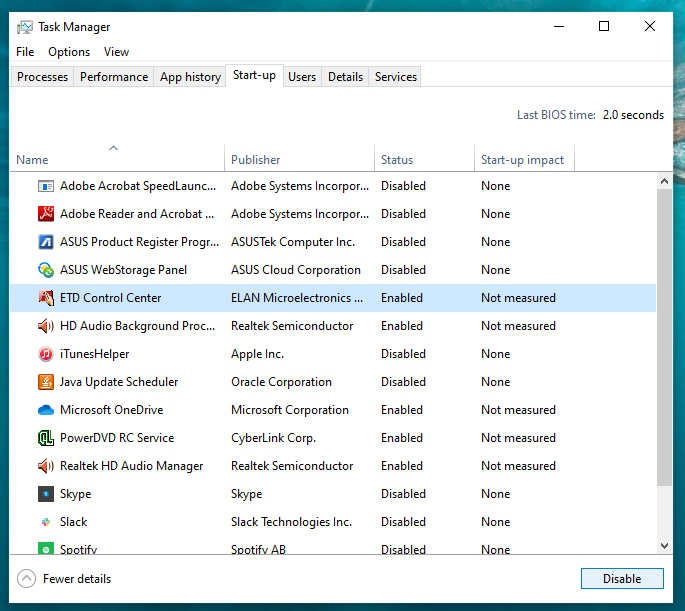This screenshot has height=611, width=685.
Task: Sort by the Name column header
Action: tap(117, 157)
